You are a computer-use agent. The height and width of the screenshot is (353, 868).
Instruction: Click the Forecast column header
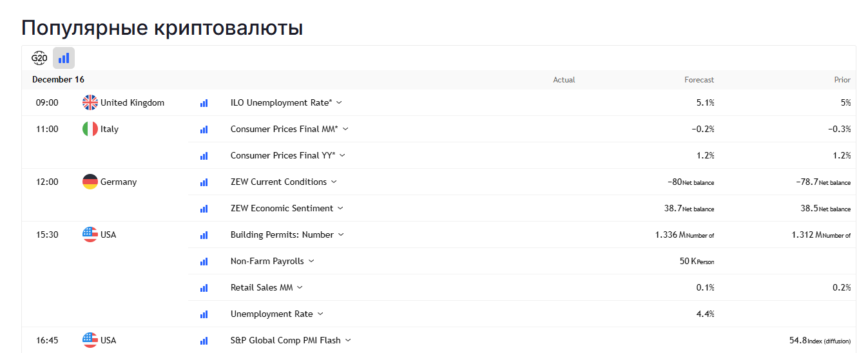coord(699,80)
